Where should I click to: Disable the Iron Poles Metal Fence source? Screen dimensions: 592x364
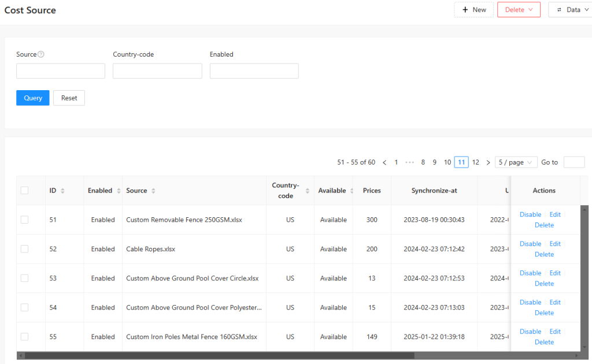point(530,332)
